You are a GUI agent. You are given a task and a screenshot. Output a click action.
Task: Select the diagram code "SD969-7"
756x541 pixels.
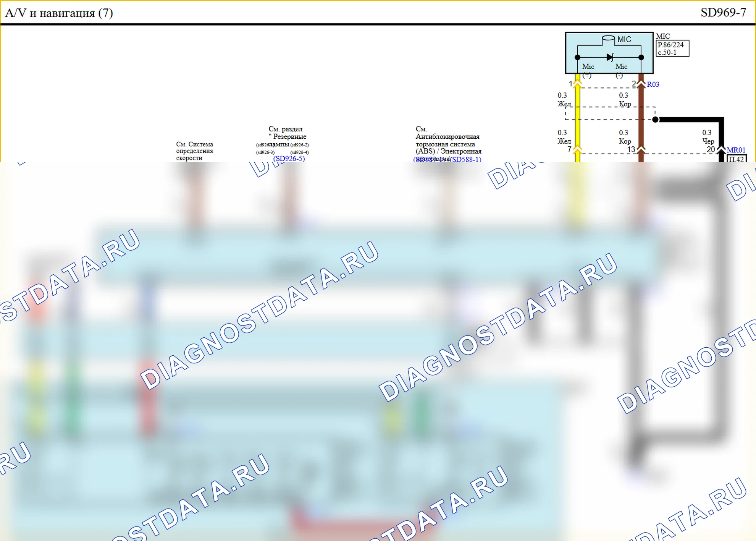coord(723,13)
